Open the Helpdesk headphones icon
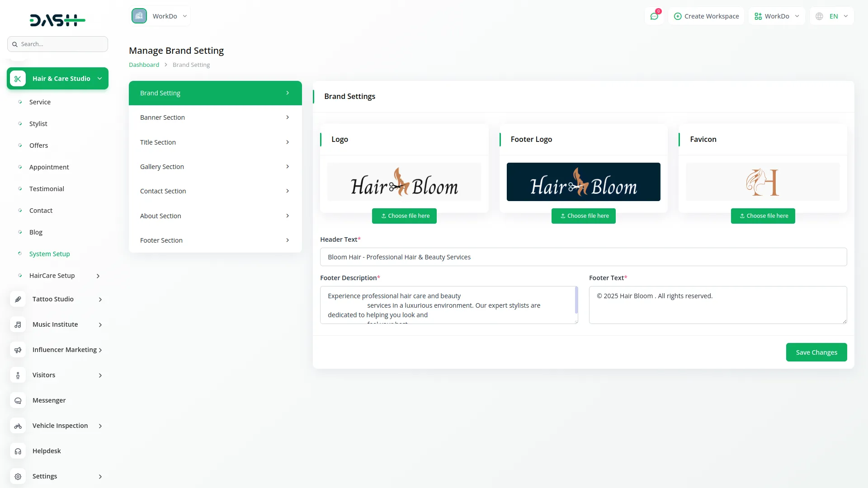868x488 pixels. (18, 451)
